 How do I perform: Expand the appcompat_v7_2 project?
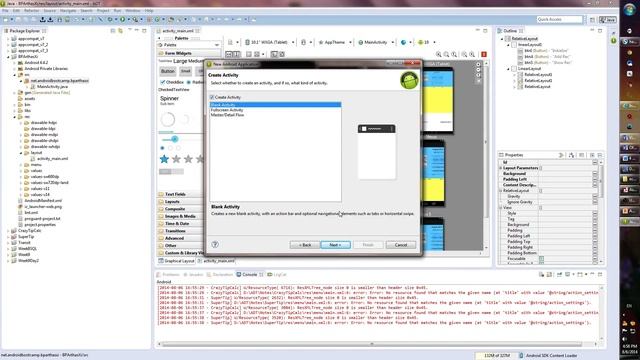(8, 44)
